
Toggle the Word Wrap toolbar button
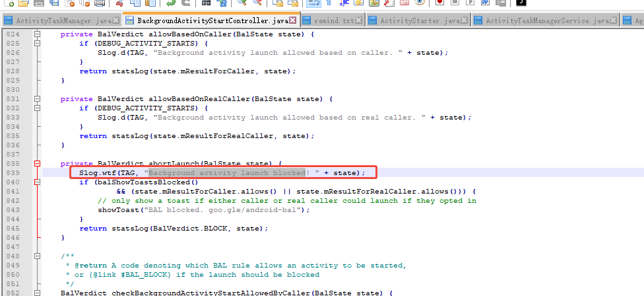point(314,3)
